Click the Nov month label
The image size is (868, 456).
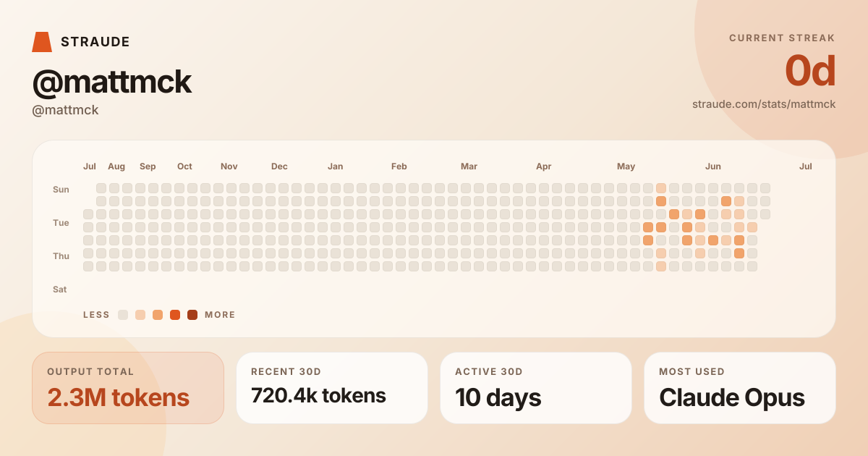pos(229,166)
